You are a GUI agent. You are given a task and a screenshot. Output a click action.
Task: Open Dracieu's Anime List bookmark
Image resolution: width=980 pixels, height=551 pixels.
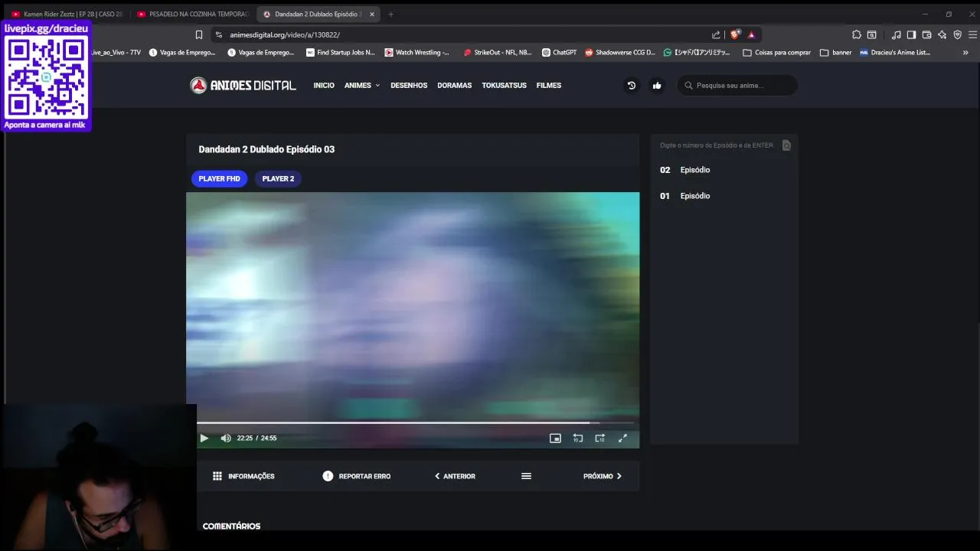(x=894, y=53)
